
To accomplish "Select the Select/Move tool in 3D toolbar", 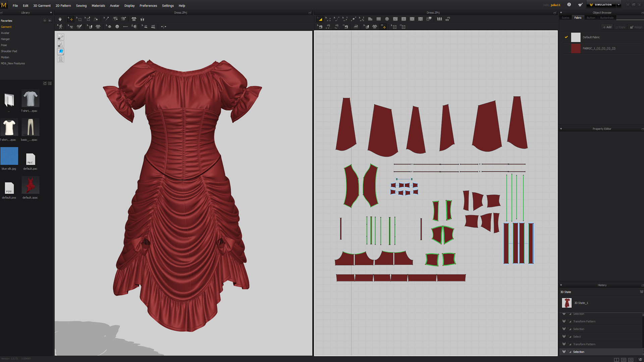I will point(70,19).
